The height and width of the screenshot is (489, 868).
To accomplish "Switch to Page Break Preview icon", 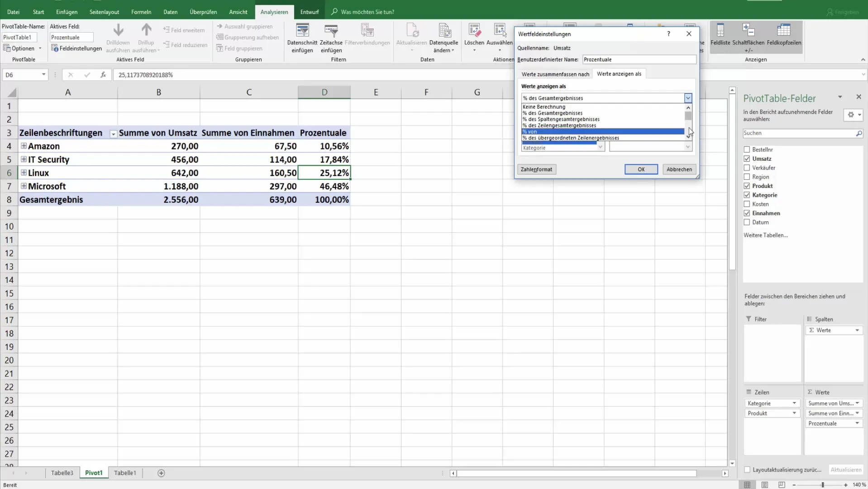I will pos(782,484).
